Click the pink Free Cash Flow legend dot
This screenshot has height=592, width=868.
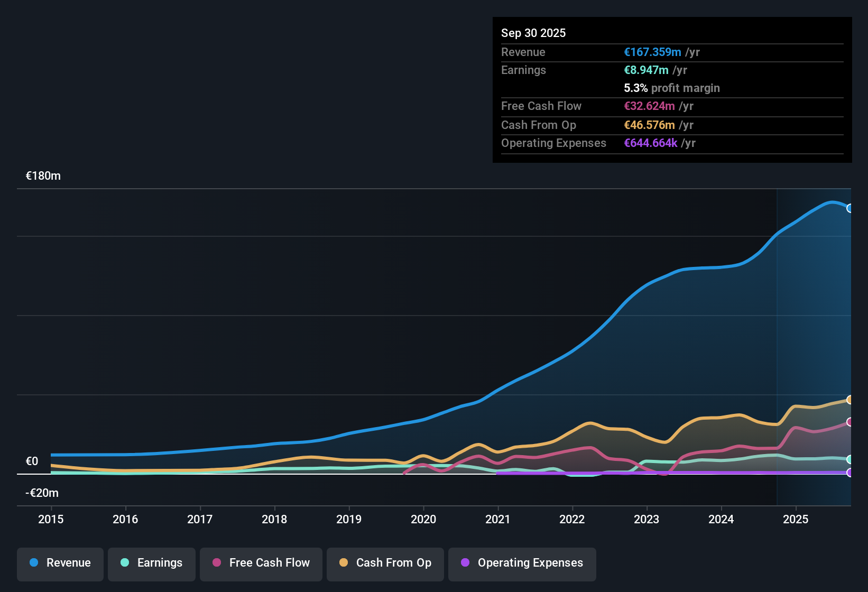point(216,563)
